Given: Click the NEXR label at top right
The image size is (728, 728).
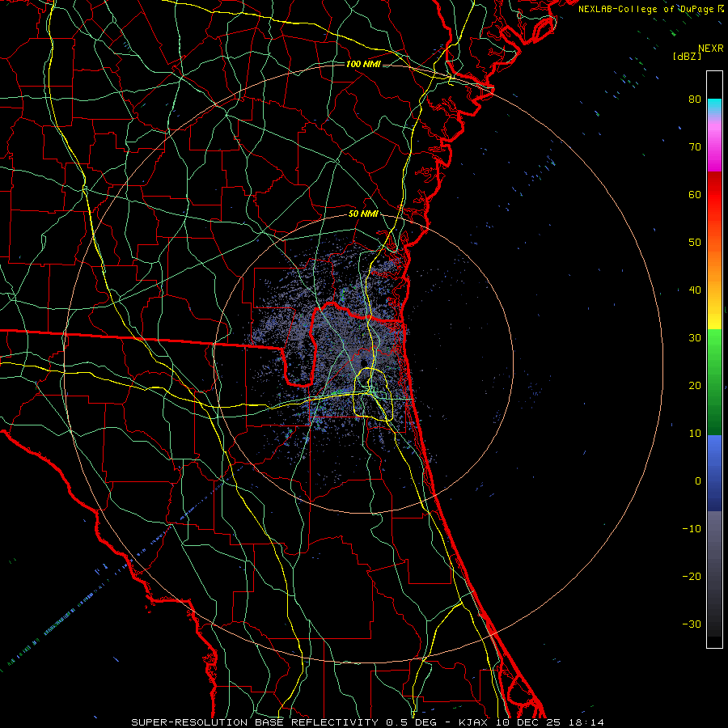Looking at the screenshot, I should click(x=711, y=49).
